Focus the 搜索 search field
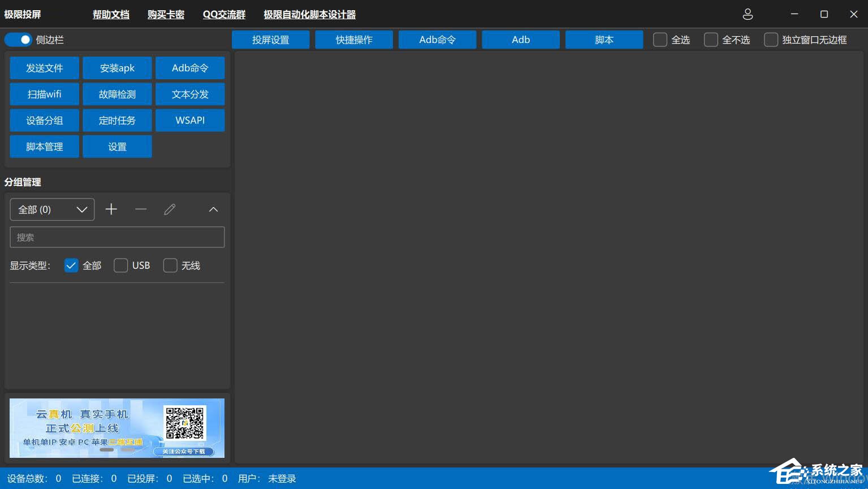 point(117,237)
